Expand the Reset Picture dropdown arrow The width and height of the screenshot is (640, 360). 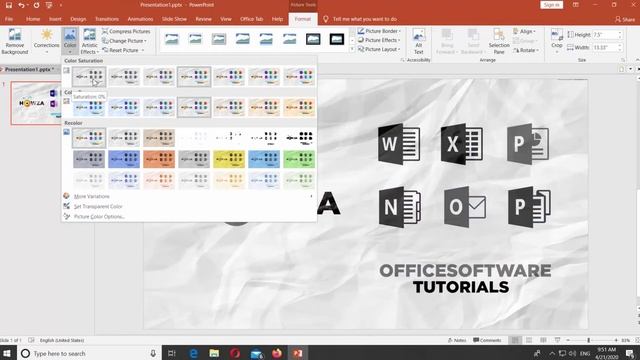pyautogui.click(x=142, y=50)
